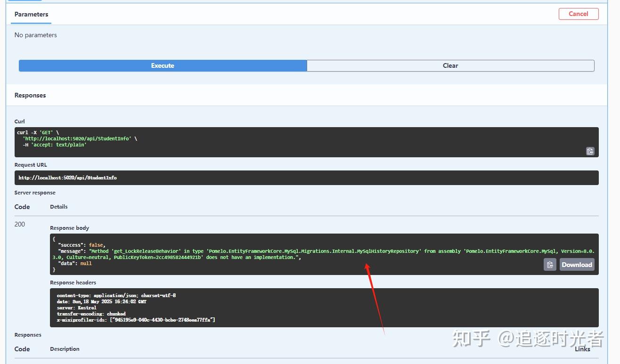Switch to the Parameters tab
The height and width of the screenshot is (364, 620).
click(x=30, y=14)
